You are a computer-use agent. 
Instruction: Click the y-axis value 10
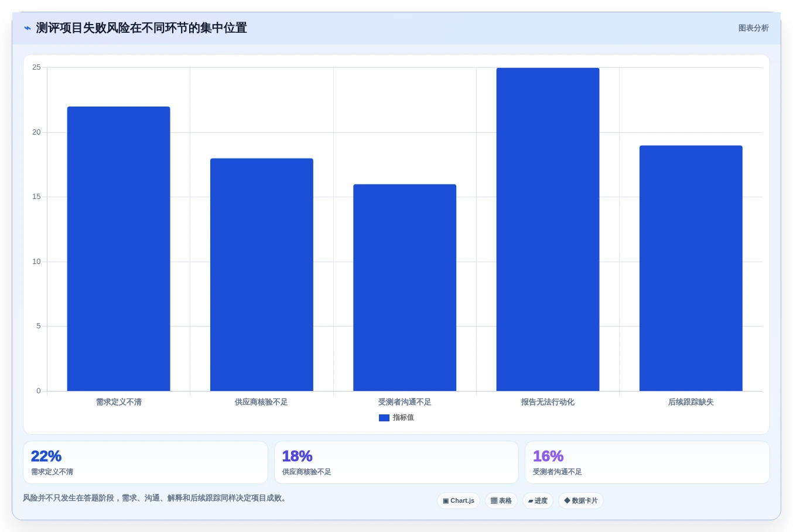click(36, 262)
